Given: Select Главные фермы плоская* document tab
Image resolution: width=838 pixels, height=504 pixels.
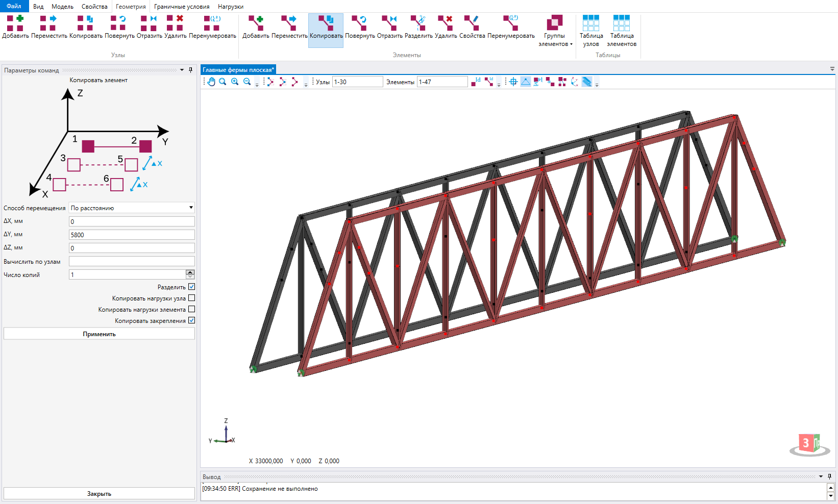Looking at the screenshot, I should pos(238,70).
